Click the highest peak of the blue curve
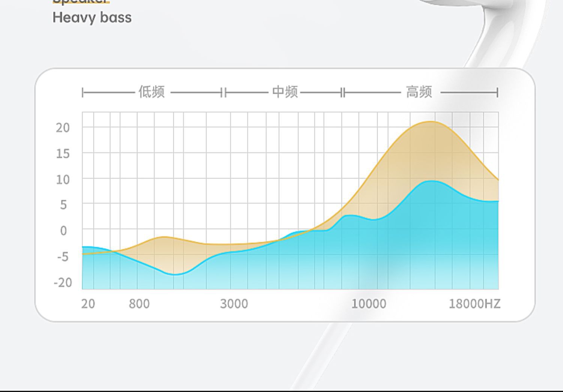The width and height of the screenshot is (563, 392). point(432,181)
